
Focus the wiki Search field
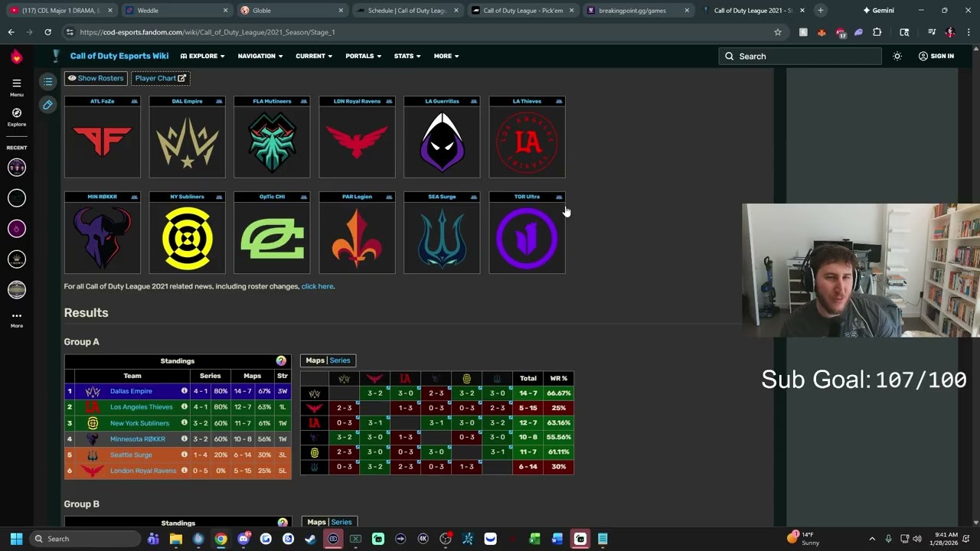800,56
